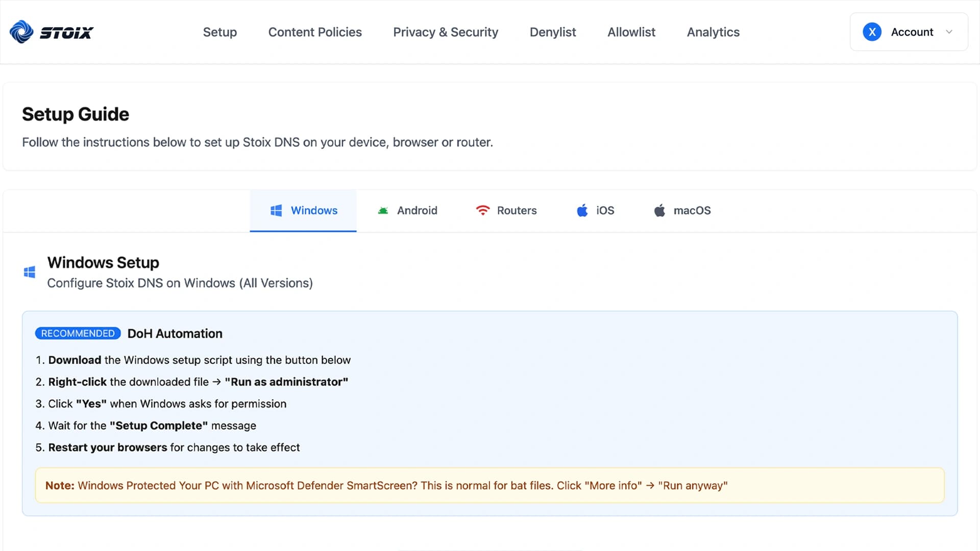Navigate to Content Policies
Image resolution: width=980 pixels, height=551 pixels.
(x=315, y=32)
